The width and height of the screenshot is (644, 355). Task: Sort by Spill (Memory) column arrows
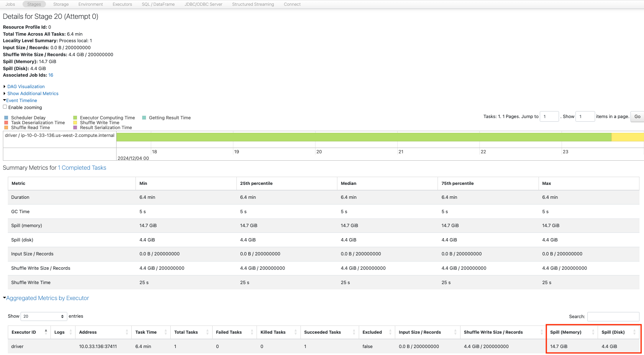click(593, 332)
